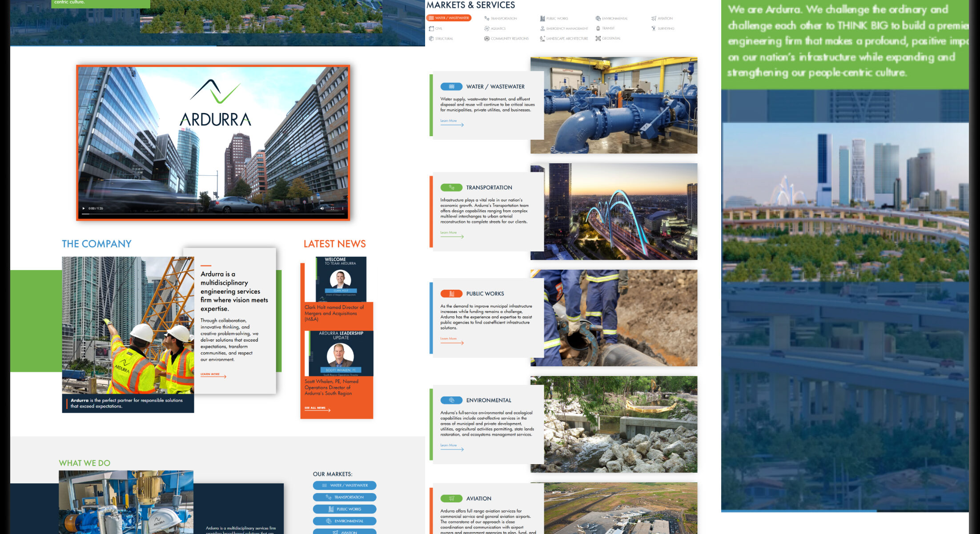Click the "OUR MARKETS:" label

[x=333, y=474]
